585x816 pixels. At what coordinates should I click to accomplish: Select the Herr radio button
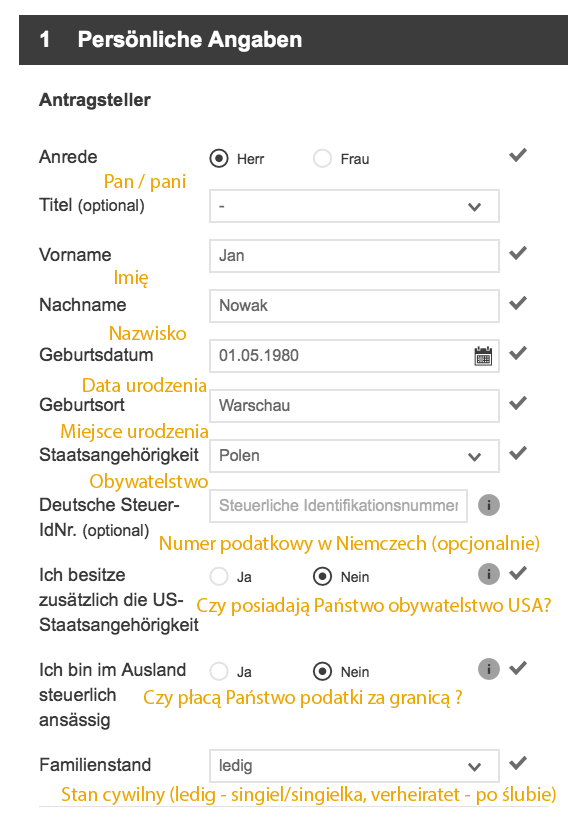pyautogui.click(x=219, y=158)
